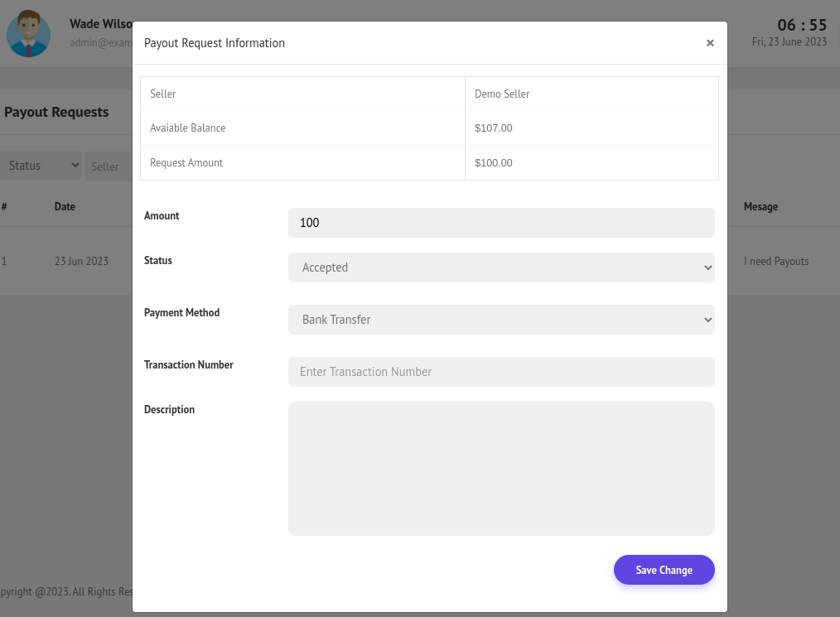
Task: Click the 'I need Payouts' message text
Action: click(x=775, y=262)
